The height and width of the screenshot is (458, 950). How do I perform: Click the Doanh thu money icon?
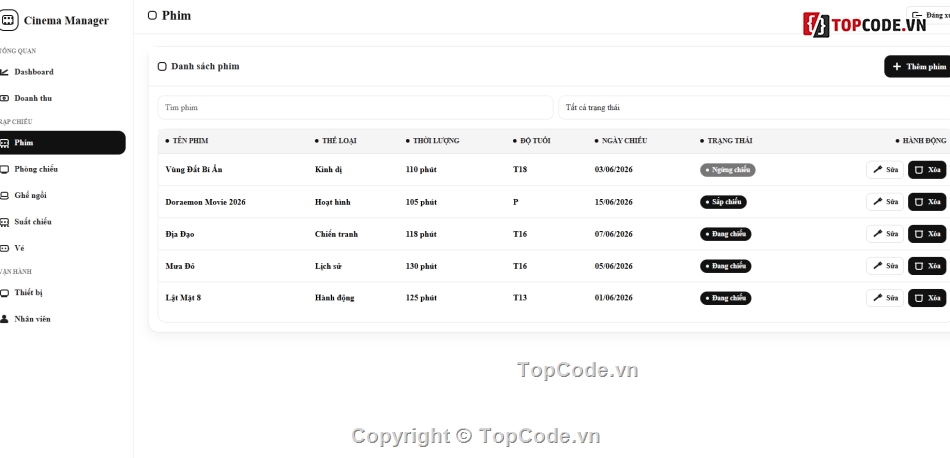click(4, 98)
